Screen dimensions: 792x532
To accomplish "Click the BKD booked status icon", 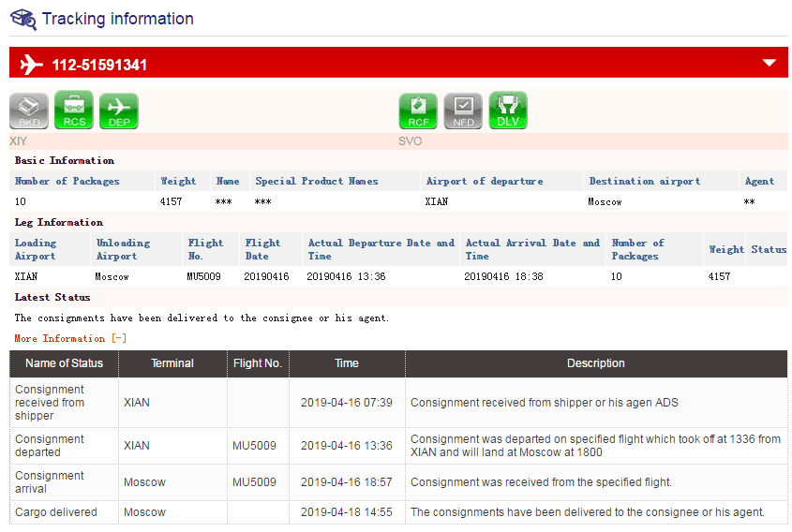I will (28, 111).
